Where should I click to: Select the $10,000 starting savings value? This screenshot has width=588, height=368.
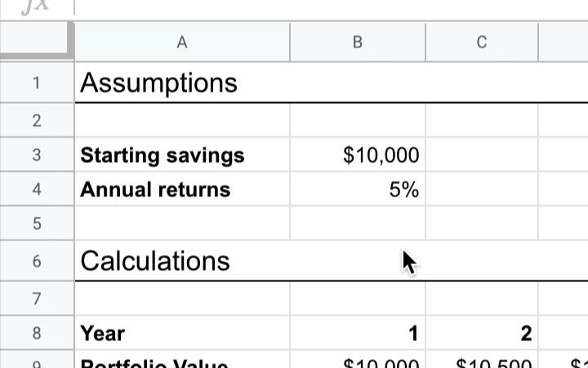358,155
